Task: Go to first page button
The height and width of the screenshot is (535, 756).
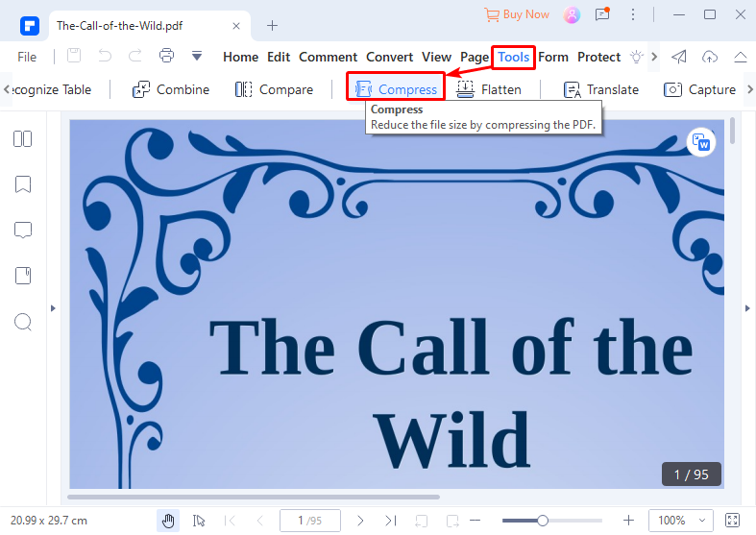Action: point(230,521)
